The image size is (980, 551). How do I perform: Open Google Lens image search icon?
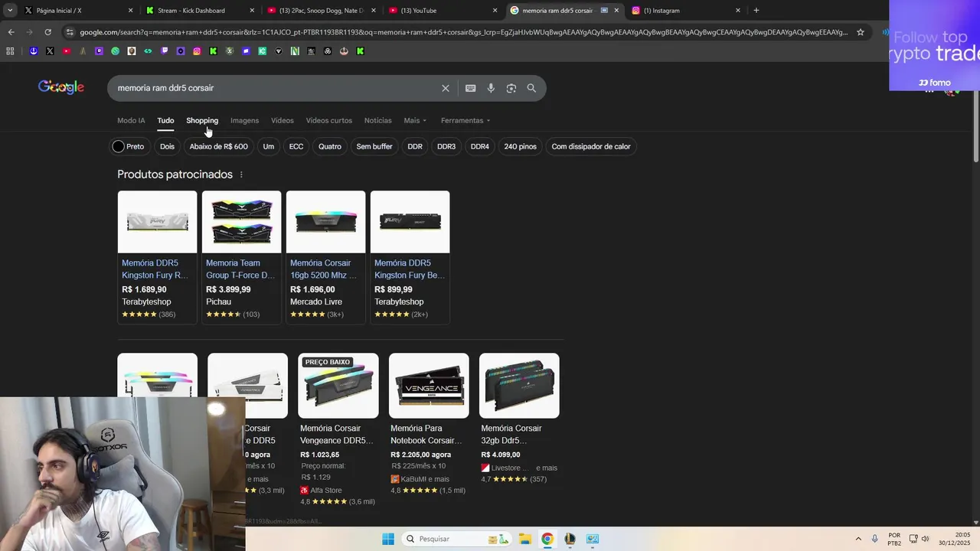[x=511, y=88]
